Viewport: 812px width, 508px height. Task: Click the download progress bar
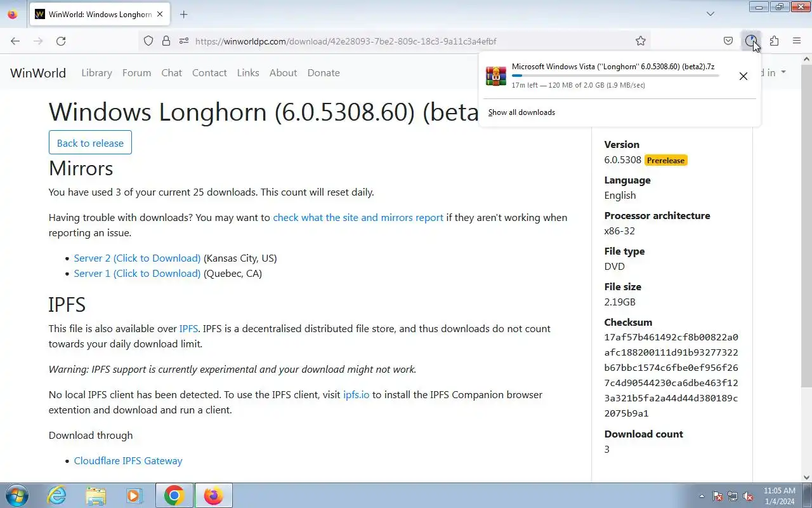(x=615, y=76)
